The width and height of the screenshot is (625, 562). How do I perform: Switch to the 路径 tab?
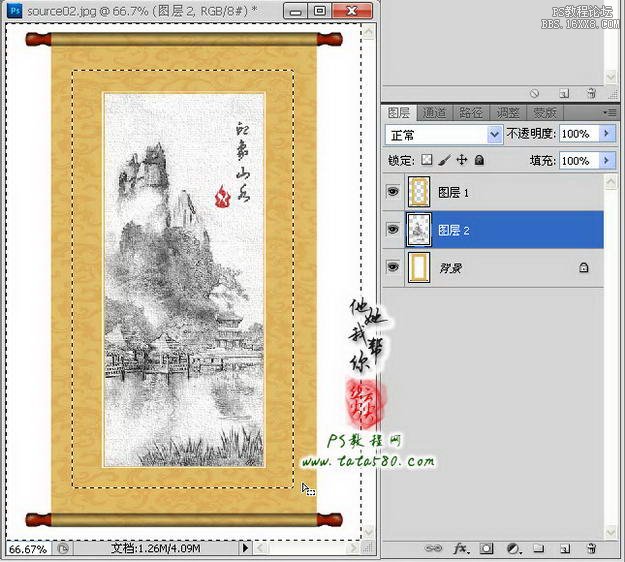[471, 113]
